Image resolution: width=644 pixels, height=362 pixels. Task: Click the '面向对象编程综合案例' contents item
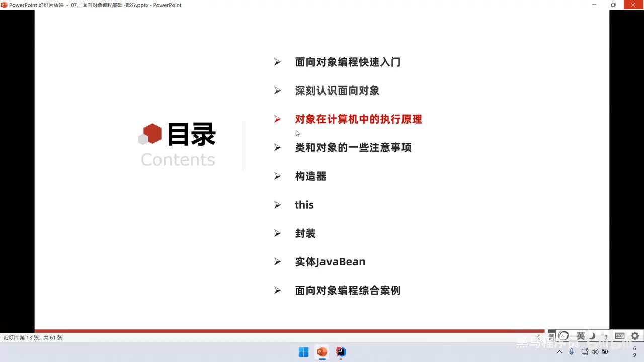point(348,291)
